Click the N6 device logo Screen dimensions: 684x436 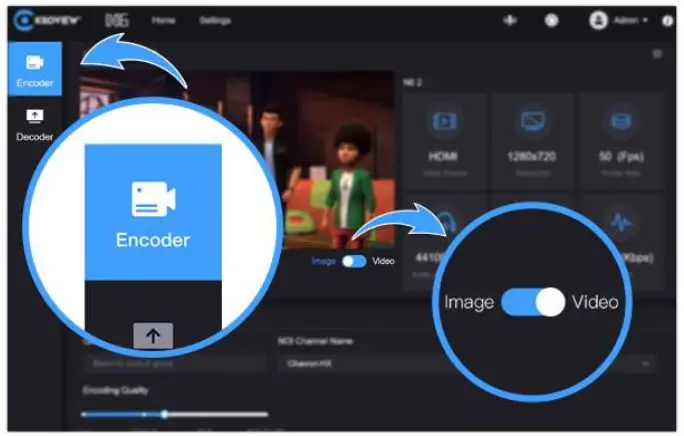point(117,20)
